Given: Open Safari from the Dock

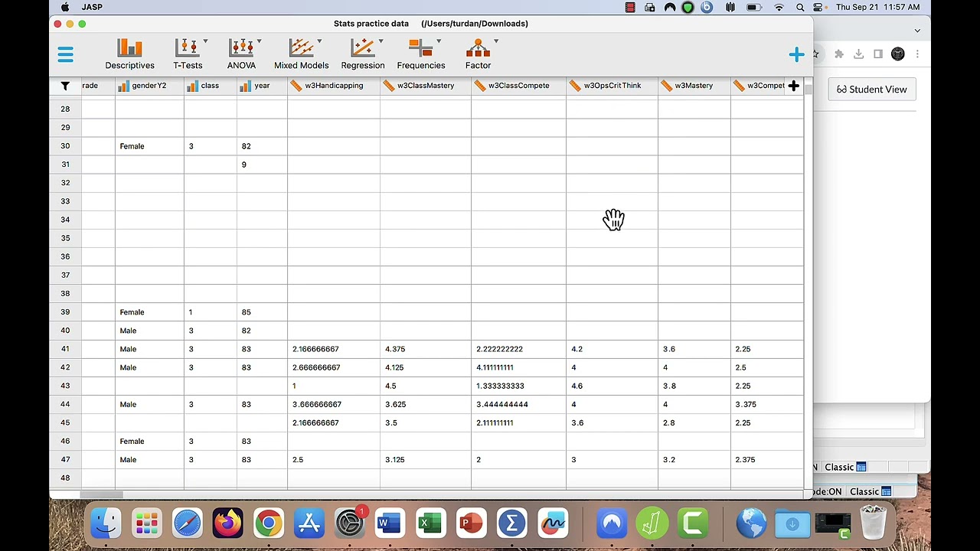Looking at the screenshot, I should [188, 523].
